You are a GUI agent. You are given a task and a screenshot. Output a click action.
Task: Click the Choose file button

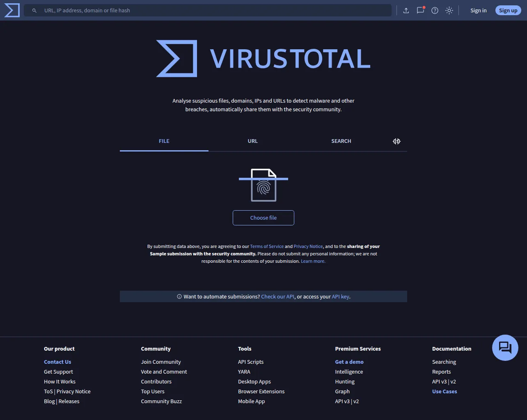click(263, 218)
